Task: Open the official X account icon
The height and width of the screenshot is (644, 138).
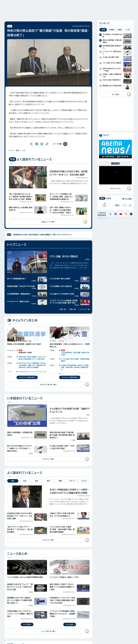Action: (110, 214)
